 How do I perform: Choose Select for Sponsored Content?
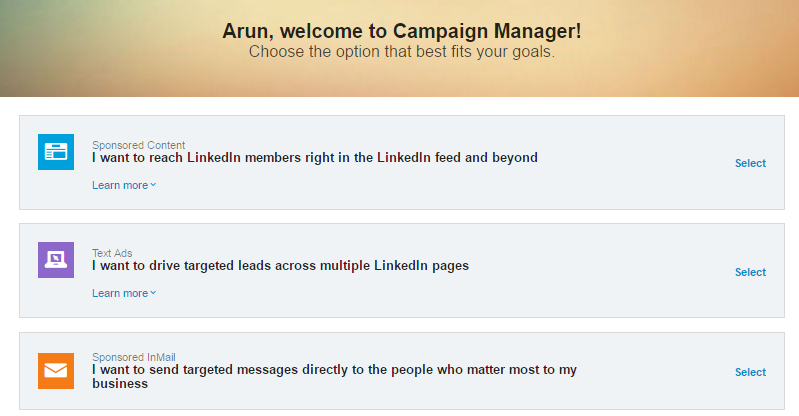point(750,163)
